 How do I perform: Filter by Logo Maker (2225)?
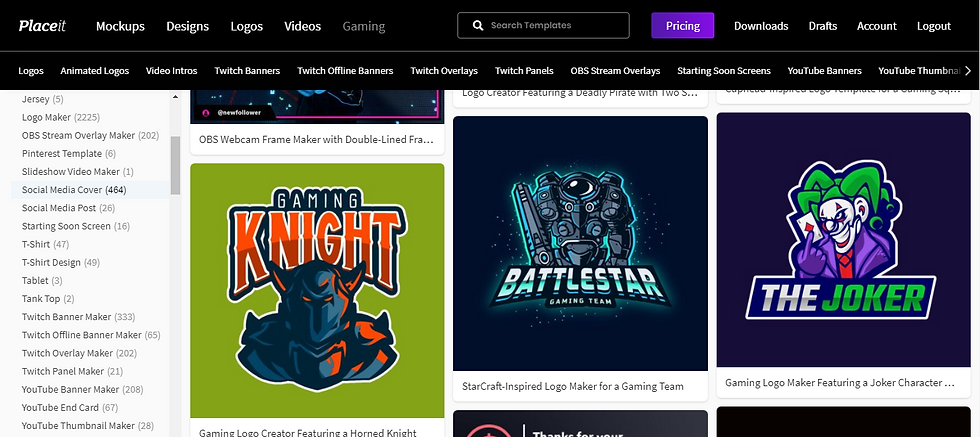click(61, 117)
